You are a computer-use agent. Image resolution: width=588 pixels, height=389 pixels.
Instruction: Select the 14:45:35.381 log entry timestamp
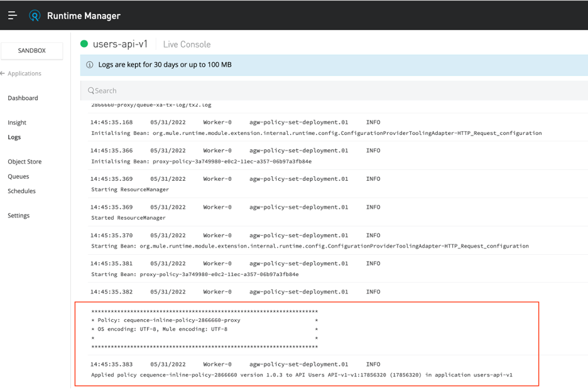click(x=111, y=264)
